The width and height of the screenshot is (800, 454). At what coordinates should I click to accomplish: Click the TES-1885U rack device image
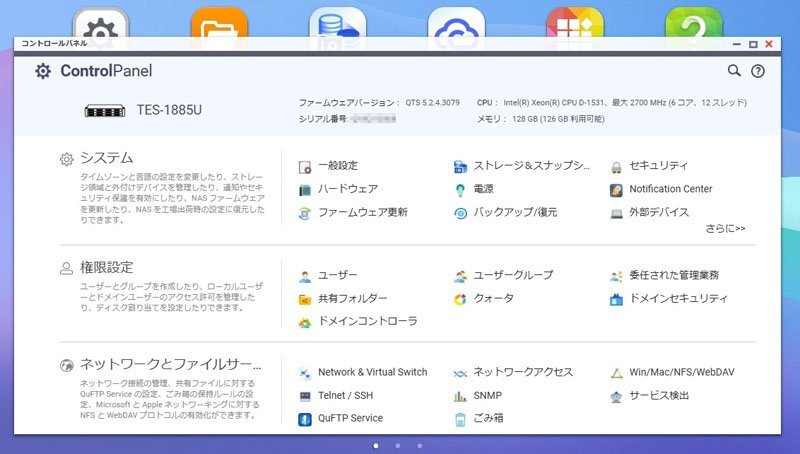105,111
